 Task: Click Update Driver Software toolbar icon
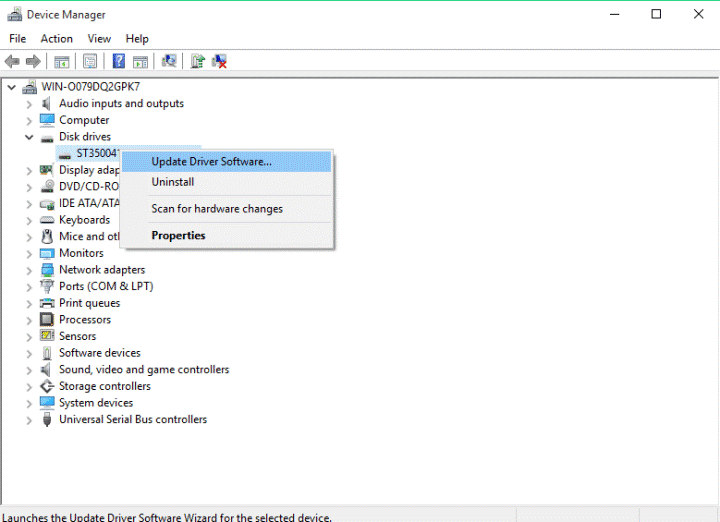pyautogui.click(x=197, y=61)
